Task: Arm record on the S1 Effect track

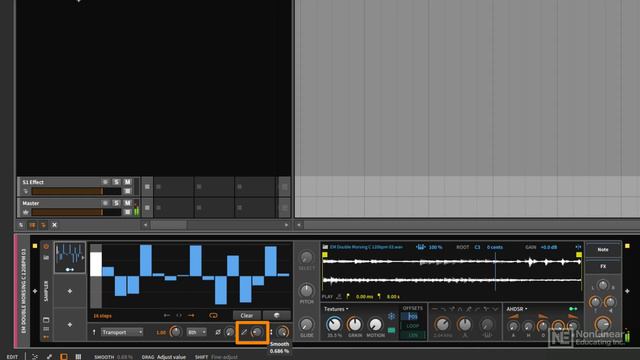Action: (105, 182)
